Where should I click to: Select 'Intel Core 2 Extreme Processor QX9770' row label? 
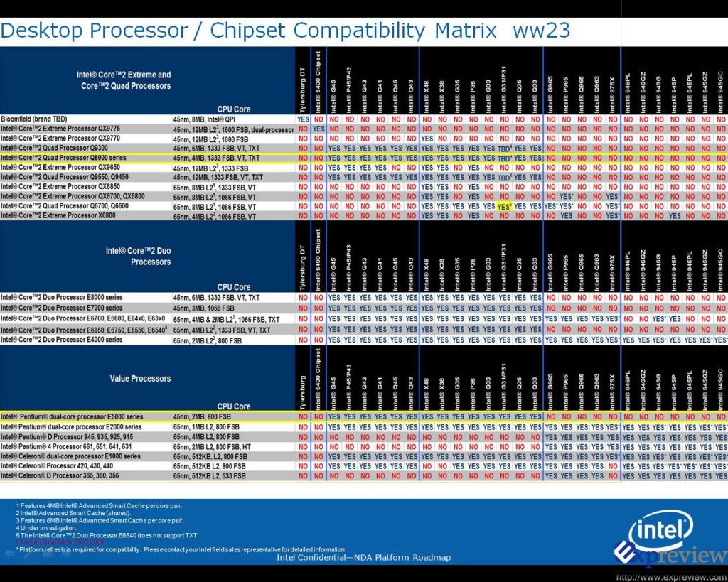click(x=60, y=139)
